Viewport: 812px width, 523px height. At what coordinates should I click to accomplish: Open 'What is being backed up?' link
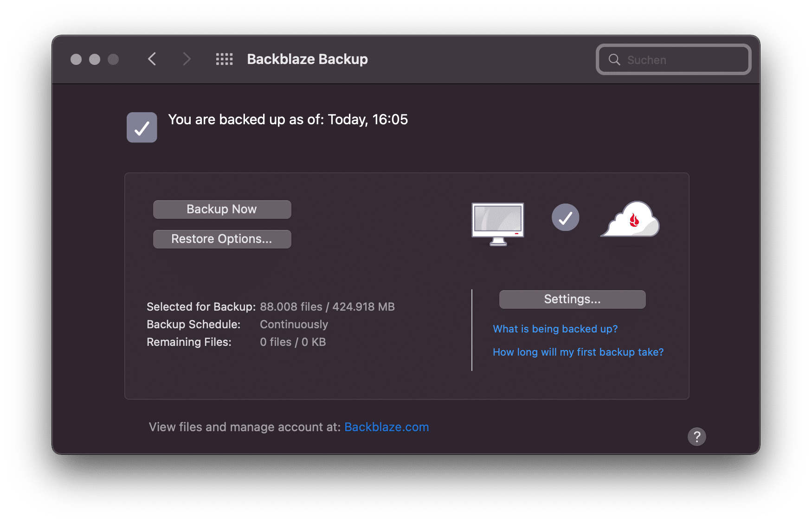(x=555, y=329)
